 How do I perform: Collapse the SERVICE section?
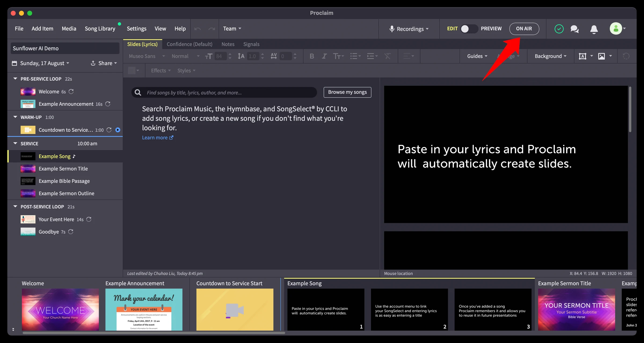point(15,144)
